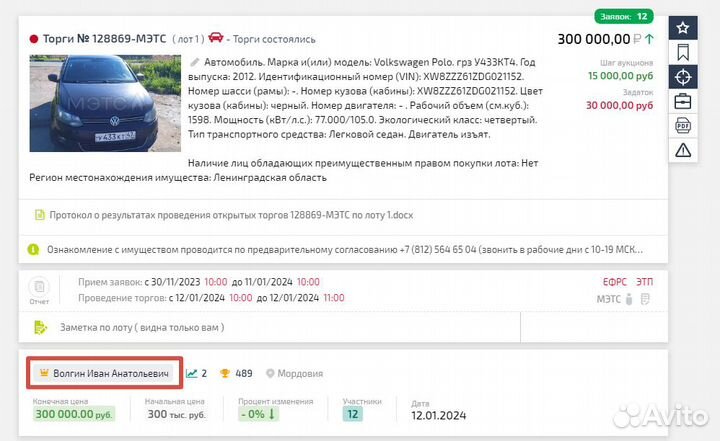Open the briefcase icon in right sidebar
Viewport: 720px width, 441px height.
coord(683,101)
